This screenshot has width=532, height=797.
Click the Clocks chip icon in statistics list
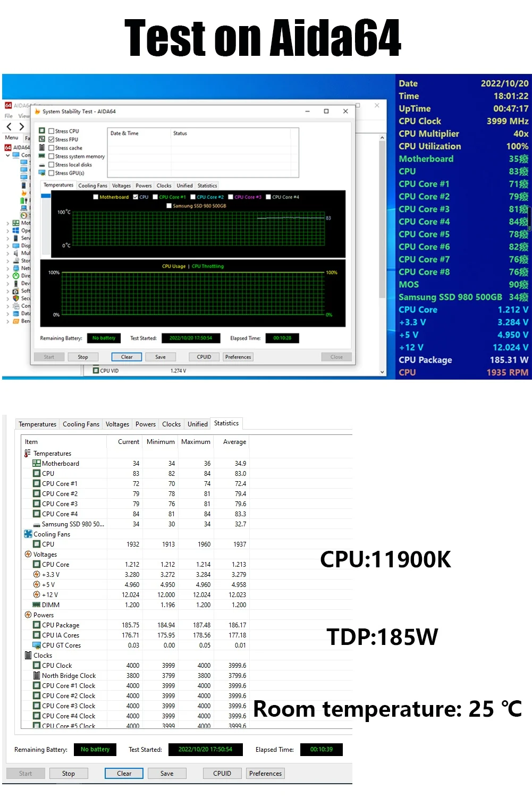[28, 656]
